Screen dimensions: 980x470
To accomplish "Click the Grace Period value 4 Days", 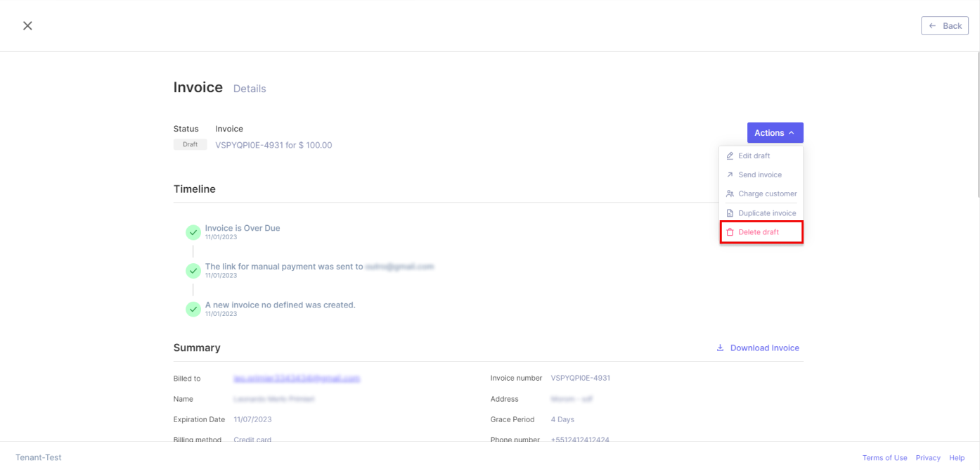I will [562, 419].
